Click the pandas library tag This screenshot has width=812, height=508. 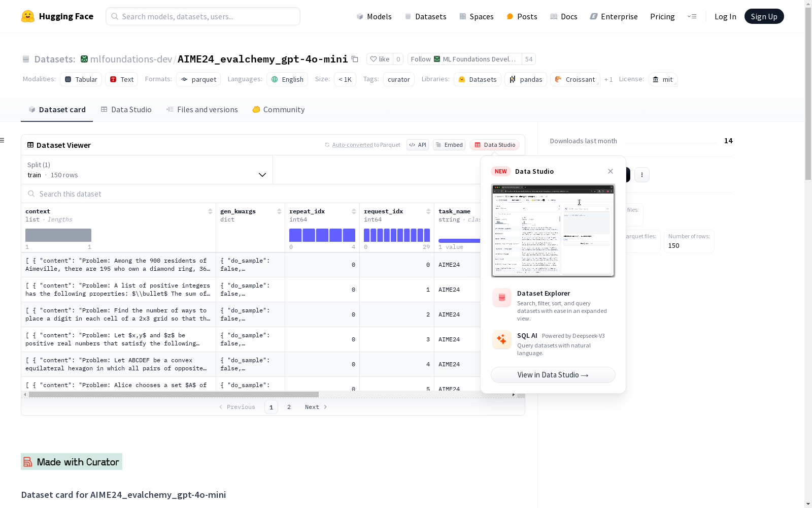pyautogui.click(x=526, y=79)
